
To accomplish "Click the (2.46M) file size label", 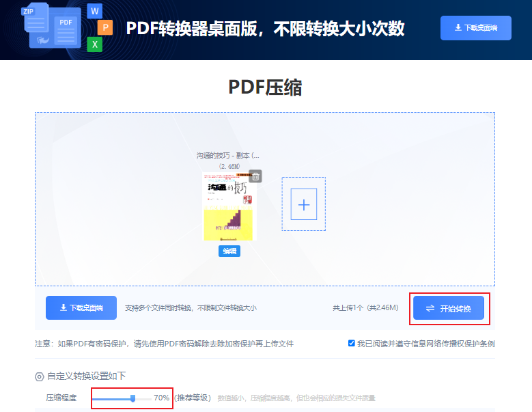I will 229,166.
